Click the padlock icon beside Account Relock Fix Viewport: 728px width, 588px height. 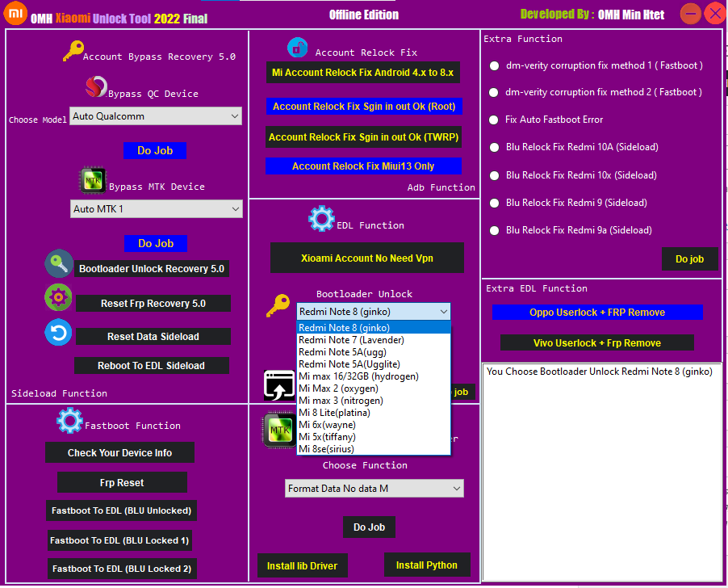click(298, 48)
